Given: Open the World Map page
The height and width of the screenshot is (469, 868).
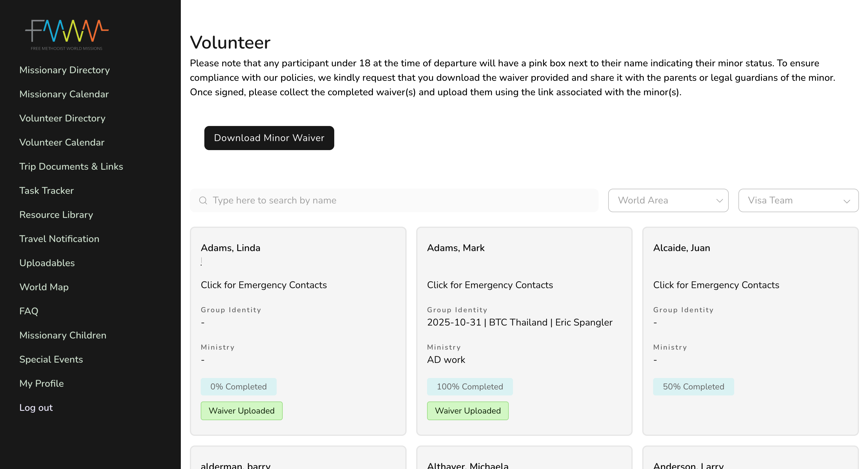Looking at the screenshot, I should click(44, 287).
